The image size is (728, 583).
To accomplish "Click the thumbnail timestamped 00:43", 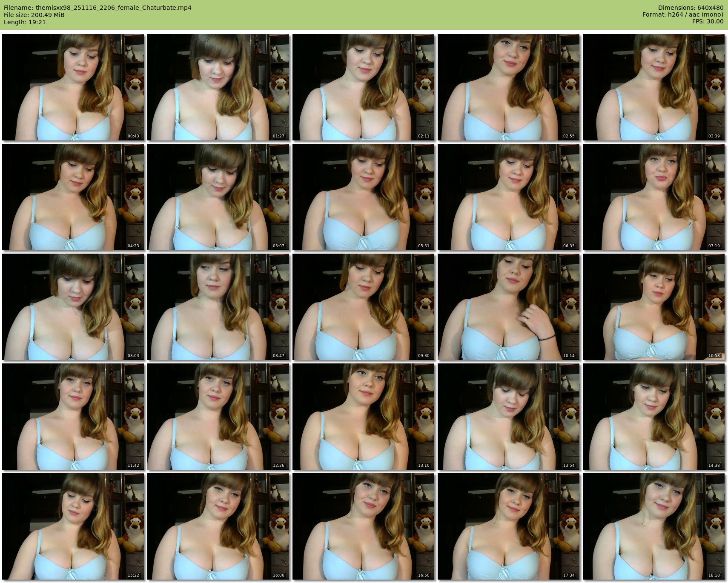I will pos(73,87).
